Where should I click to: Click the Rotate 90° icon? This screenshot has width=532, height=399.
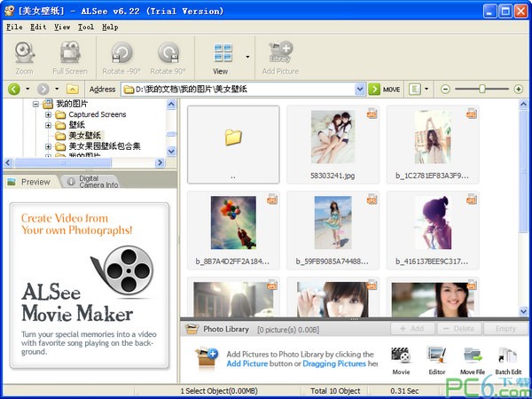pyautogui.click(x=168, y=56)
